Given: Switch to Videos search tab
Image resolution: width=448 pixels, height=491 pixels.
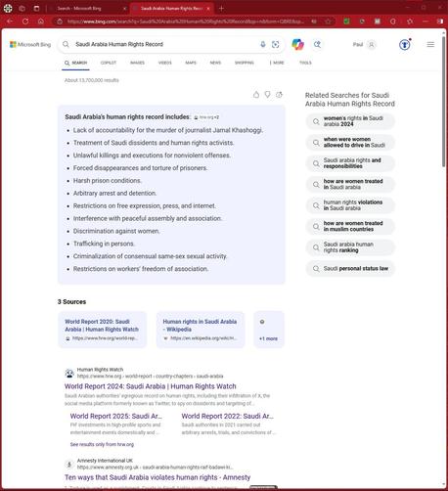Looking at the screenshot, I should click(165, 63).
